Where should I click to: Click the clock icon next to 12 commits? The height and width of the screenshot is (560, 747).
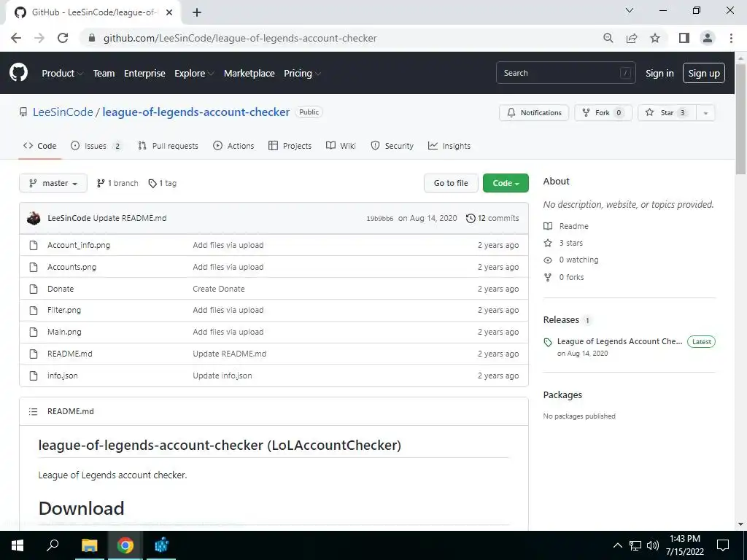[471, 218]
